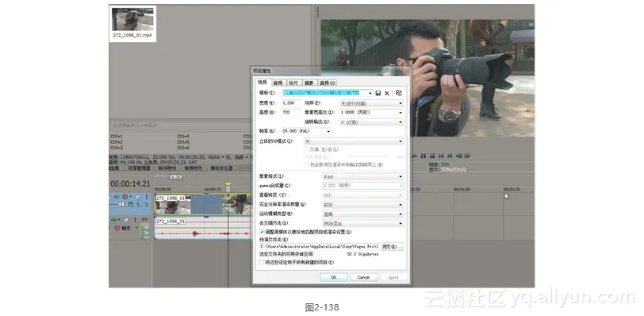Step to the previous frame in preview transport
644x316 pixels.
[x=458, y=156]
